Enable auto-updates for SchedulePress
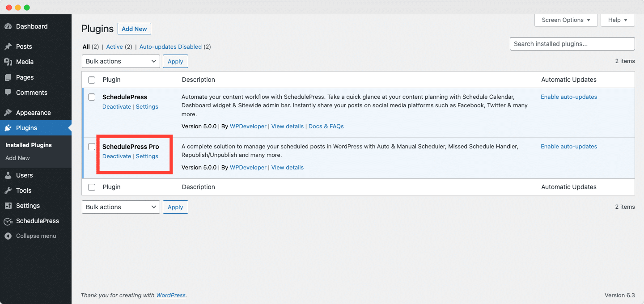The height and width of the screenshot is (304, 644). [x=569, y=97]
